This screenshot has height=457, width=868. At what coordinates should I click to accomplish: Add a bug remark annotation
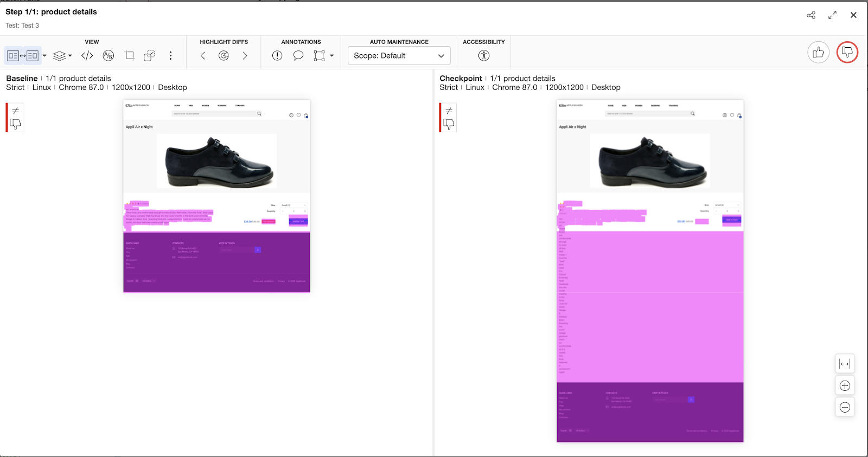(277, 55)
